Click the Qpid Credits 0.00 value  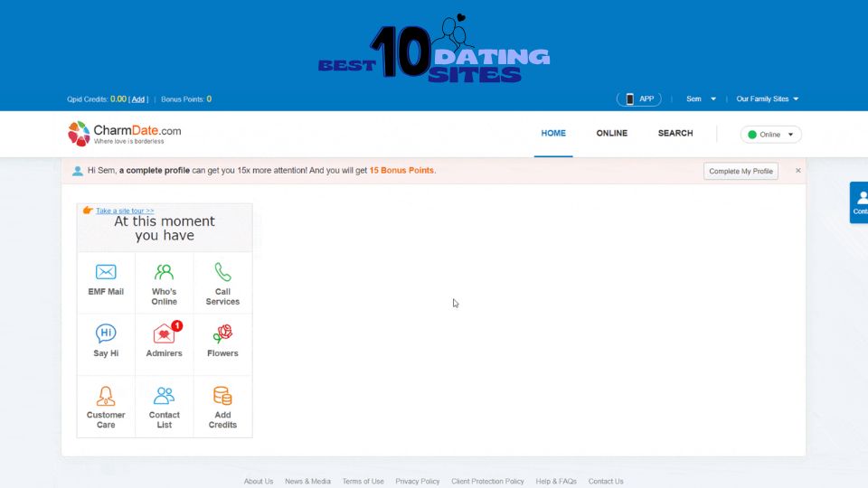[118, 99]
